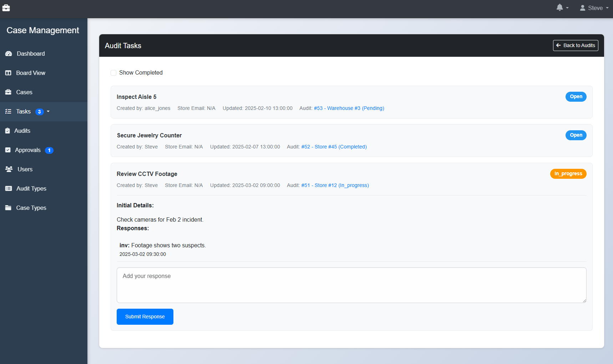Select the Tasks checklist icon

8,111
